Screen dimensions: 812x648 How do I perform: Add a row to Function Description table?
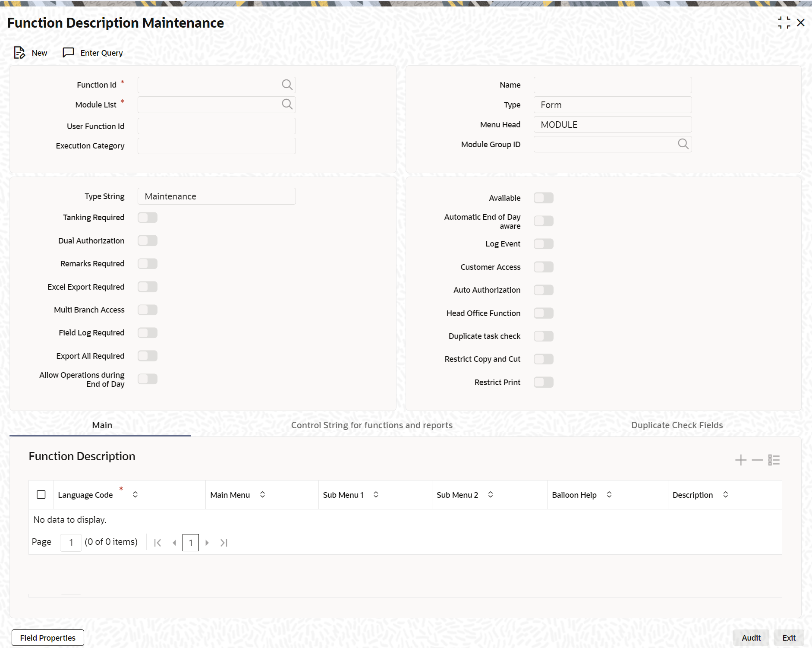click(741, 460)
